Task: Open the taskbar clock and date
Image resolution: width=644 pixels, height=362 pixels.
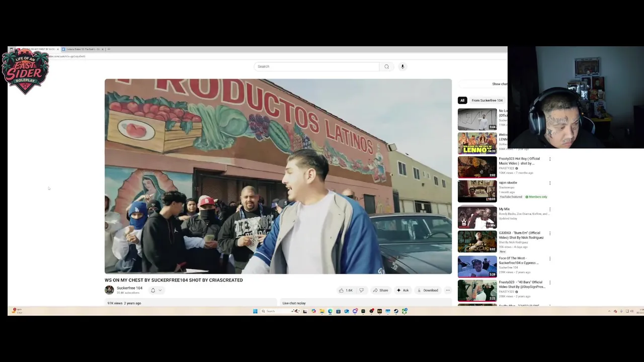Action: [641, 311]
